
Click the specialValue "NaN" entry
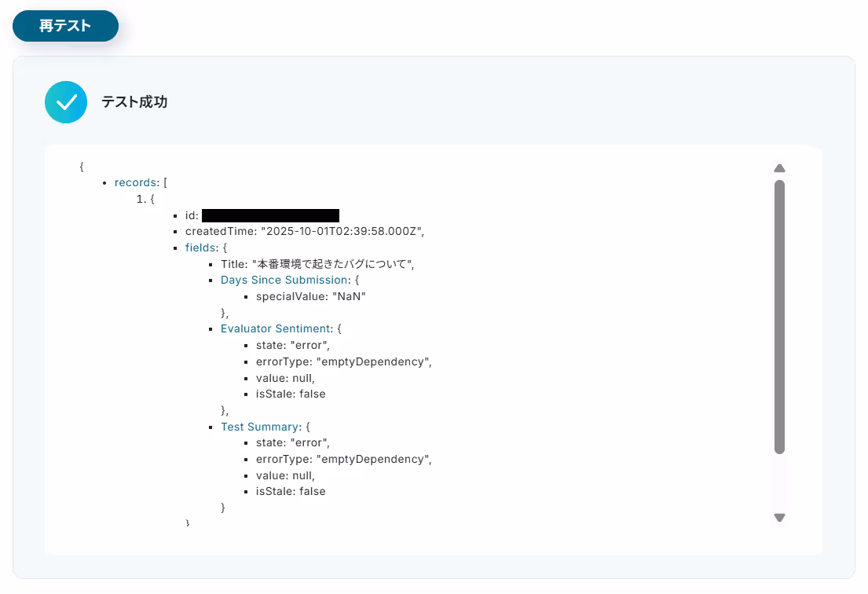[310, 296]
